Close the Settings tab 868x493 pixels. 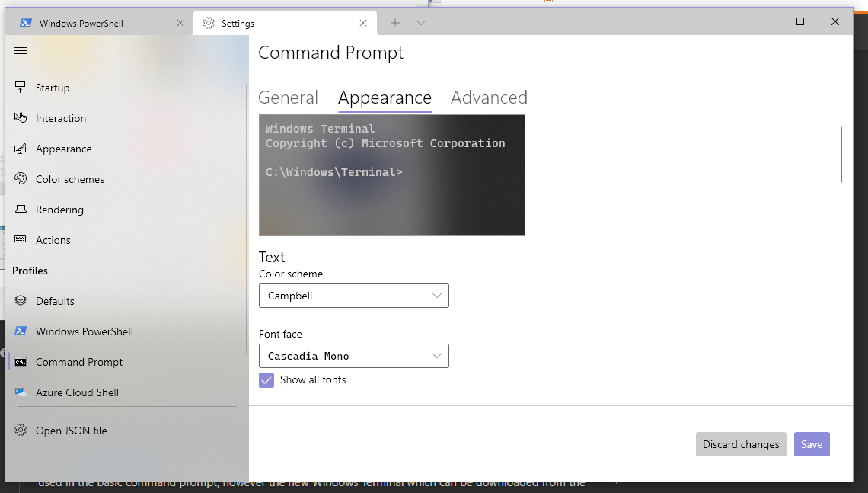tap(363, 23)
